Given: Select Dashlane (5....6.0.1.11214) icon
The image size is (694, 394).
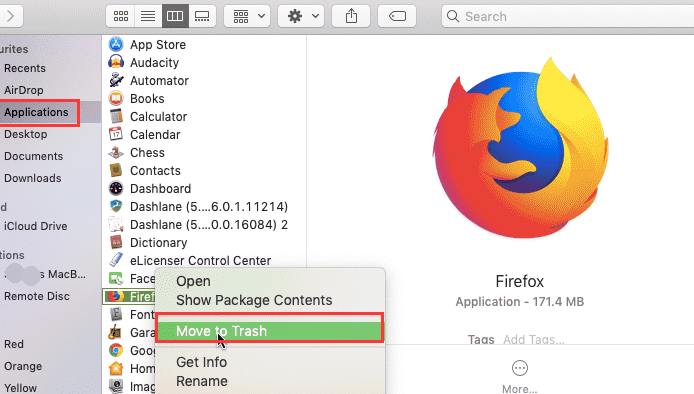Looking at the screenshot, I should [x=116, y=206].
